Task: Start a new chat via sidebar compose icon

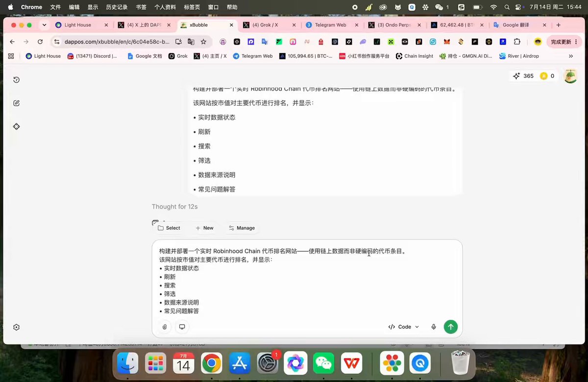Action: (16, 103)
